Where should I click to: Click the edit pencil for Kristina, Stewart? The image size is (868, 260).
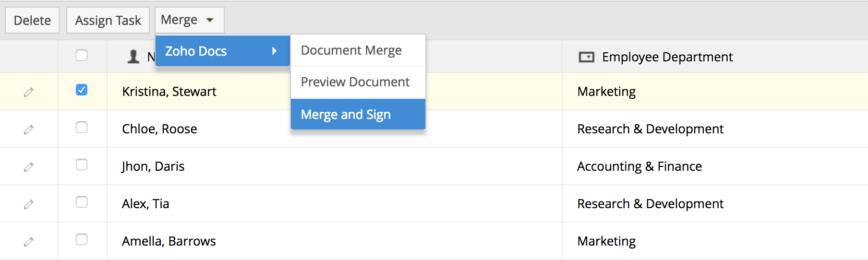click(29, 92)
